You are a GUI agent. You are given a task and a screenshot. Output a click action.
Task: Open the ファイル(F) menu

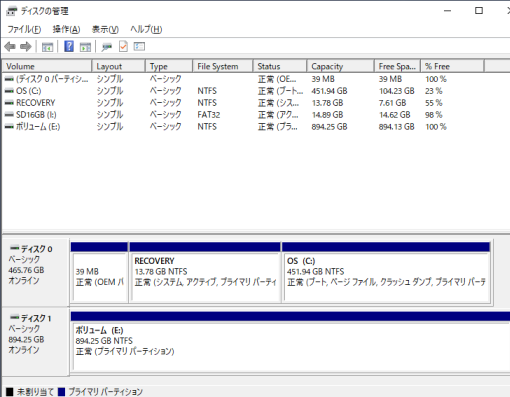pos(24,29)
